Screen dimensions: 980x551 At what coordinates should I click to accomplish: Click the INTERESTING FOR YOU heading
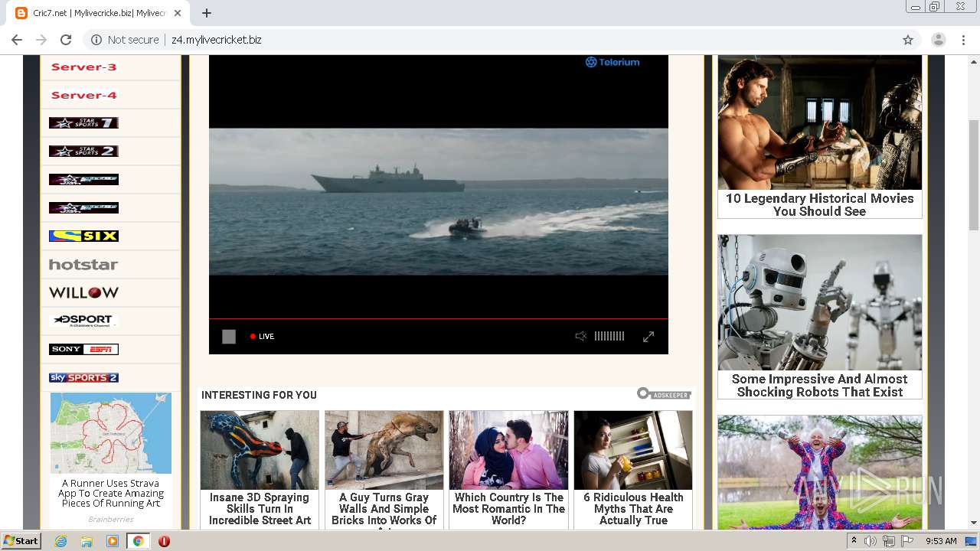pyautogui.click(x=259, y=395)
